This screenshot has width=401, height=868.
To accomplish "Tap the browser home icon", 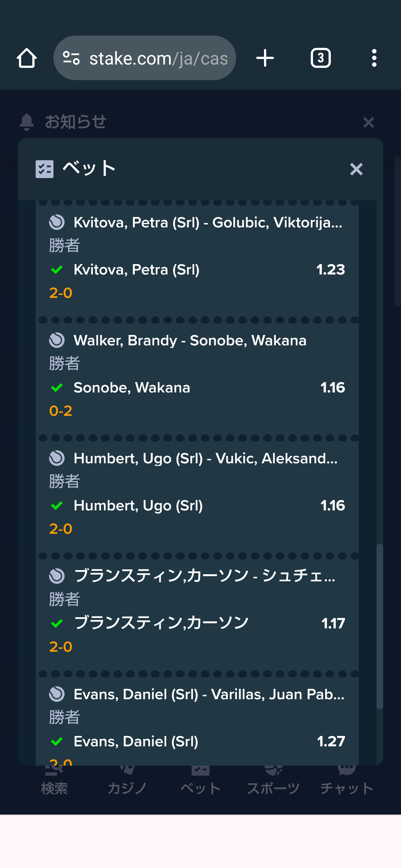I will [27, 58].
